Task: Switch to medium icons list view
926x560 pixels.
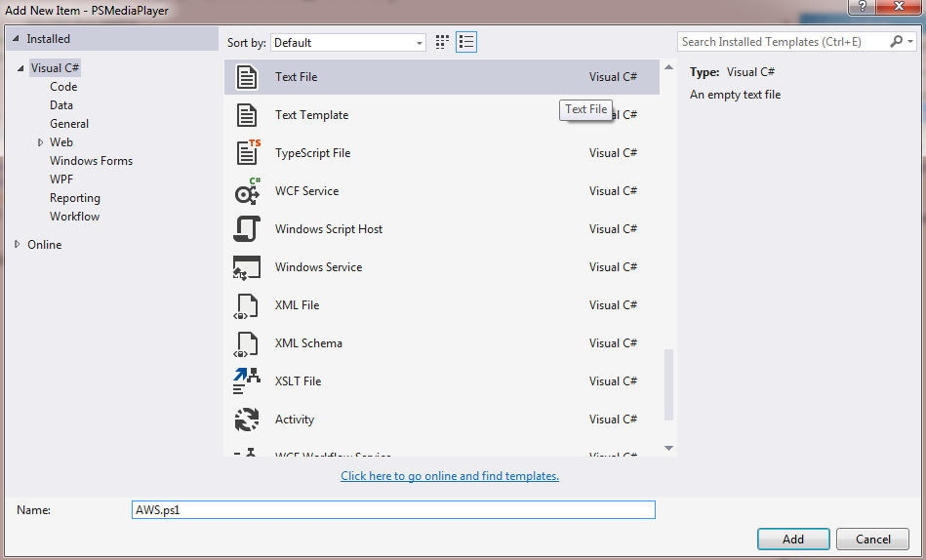Action: (466, 42)
